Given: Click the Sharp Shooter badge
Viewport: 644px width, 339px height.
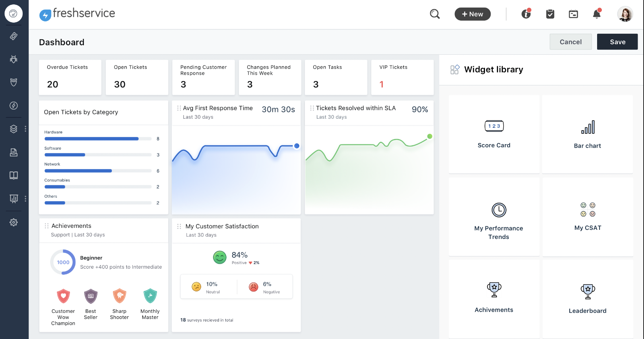Looking at the screenshot, I should [119, 296].
